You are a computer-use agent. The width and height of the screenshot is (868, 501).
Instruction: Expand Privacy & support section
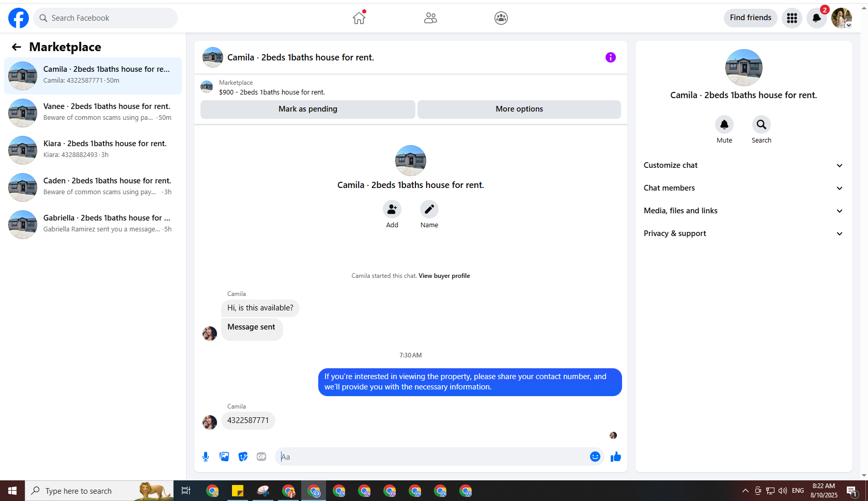(x=743, y=233)
